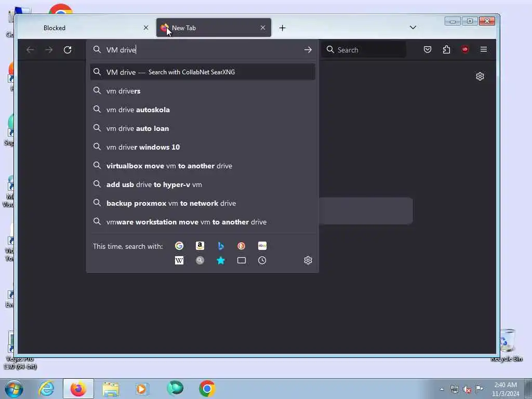The width and height of the screenshot is (532, 399).
Task: Search bookmarks via the star icon
Action: coord(220,260)
